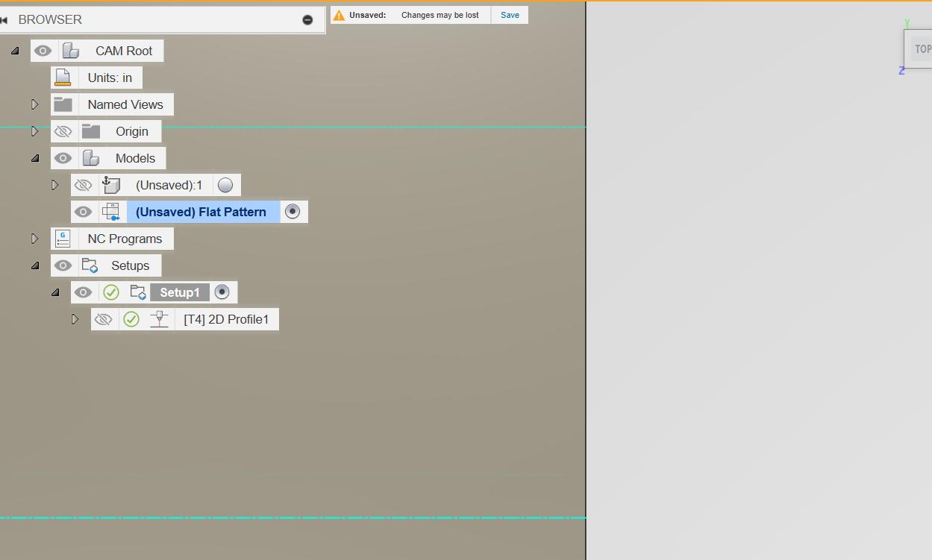The image size is (932, 560).
Task: Select the [T4] 2D Profile1 operation
Action: [x=225, y=319]
